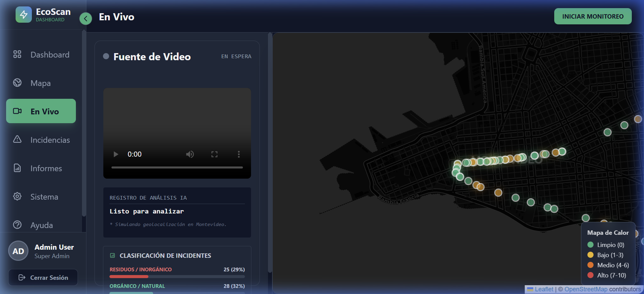
Task: Open the Ayuda help page
Action: pos(41,225)
